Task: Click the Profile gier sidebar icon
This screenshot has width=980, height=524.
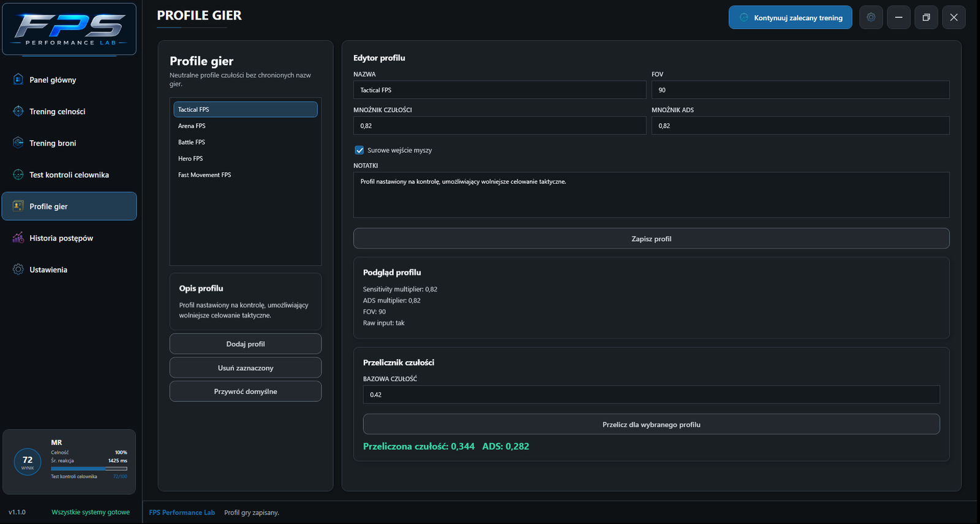Action: (x=18, y=206)
